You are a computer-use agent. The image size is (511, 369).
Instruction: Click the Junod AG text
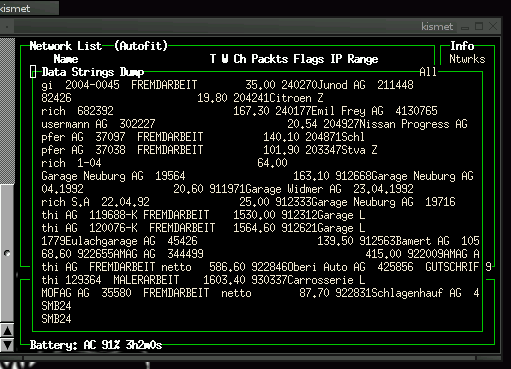pos(341,85)
